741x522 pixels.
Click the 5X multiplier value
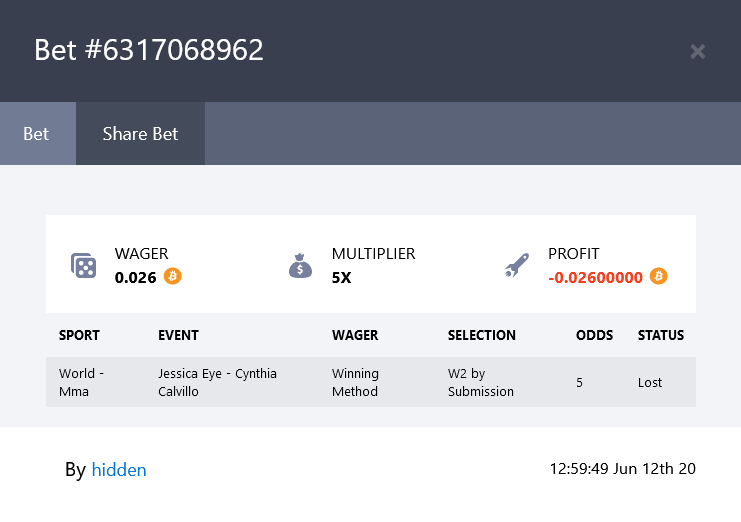pos(341,277)
